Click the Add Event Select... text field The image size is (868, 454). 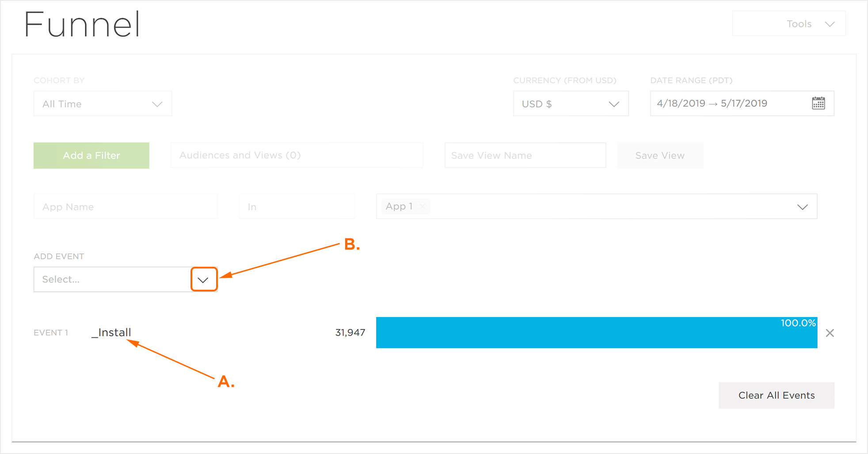[x=111, y=280]
